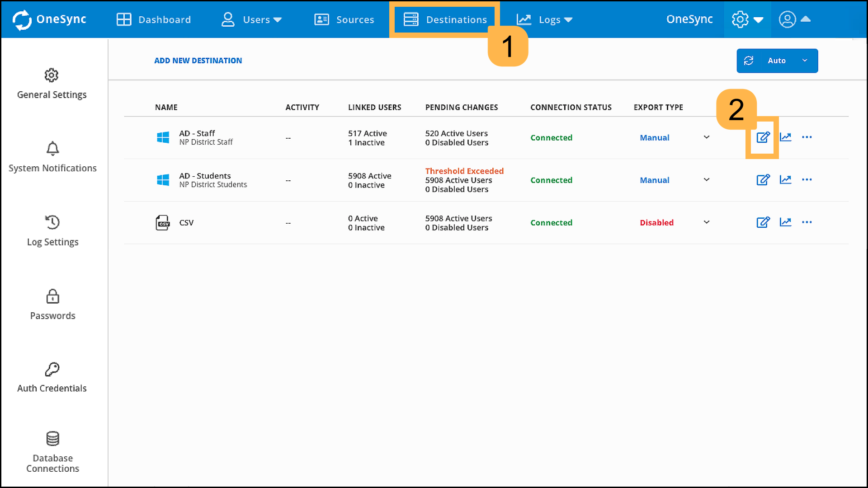Expand the Export Type dropdown for AD - Staff
This screenshot has width=868, height=488.
(706, 137)
